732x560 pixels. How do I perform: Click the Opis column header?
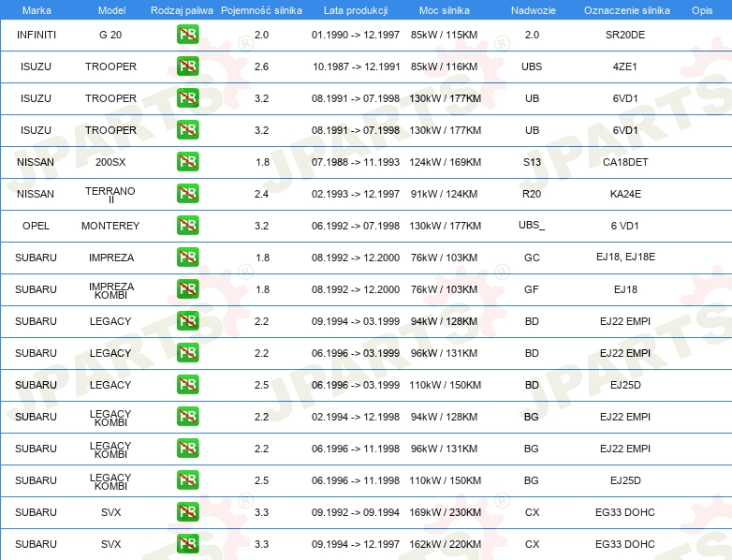[x=702, y=10]
